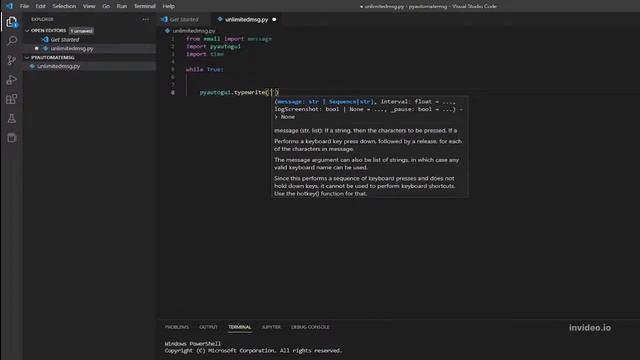Switch to the Debug Console tab
This screenshot has width=640, height=360.
pos(310,327)
